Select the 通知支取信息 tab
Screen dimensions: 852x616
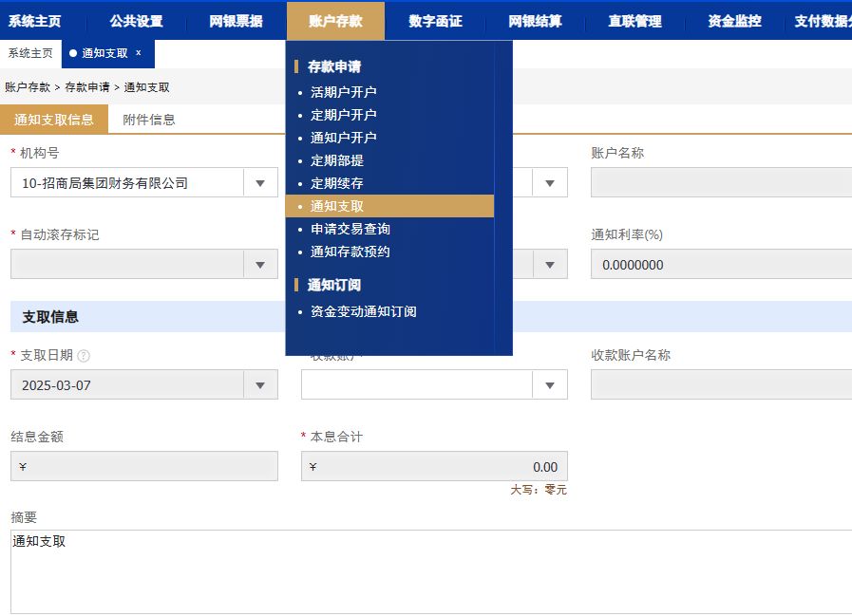54,120
